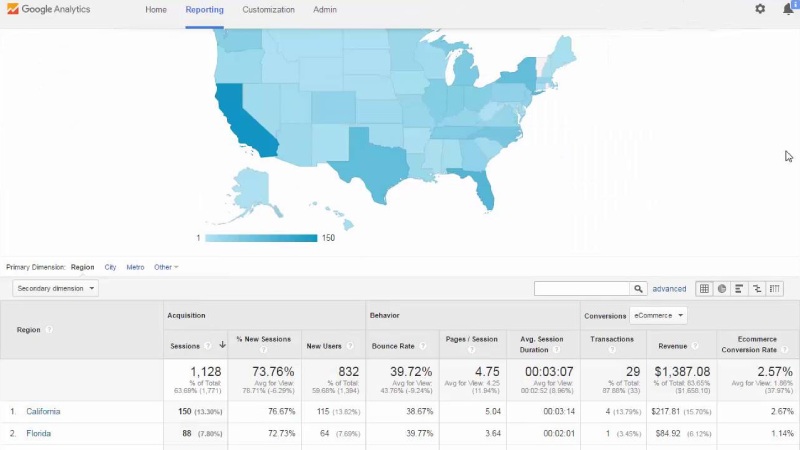Switch to Percentage pie chart view icon
This screenshot has height=450, width=800.
(x=721, y=289)
